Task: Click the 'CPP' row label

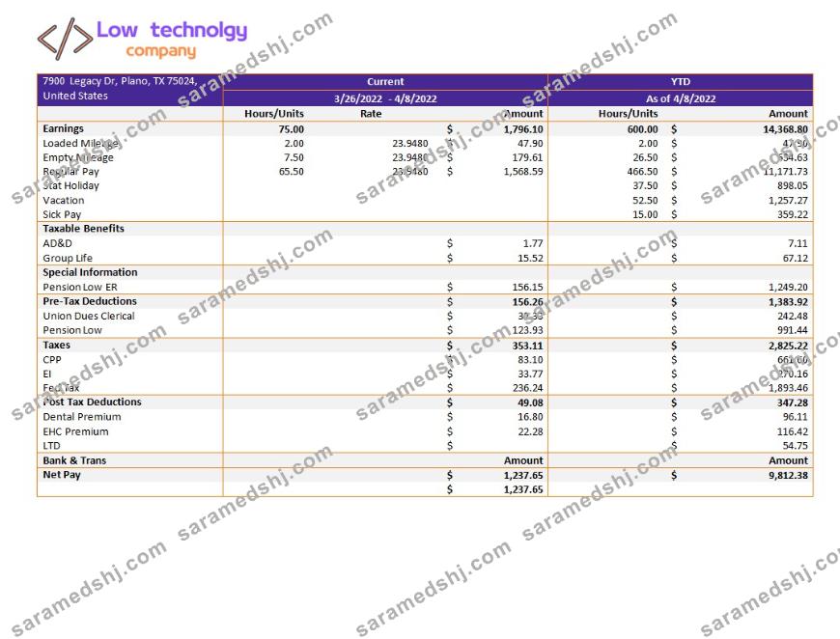Action: pos(52,360)
